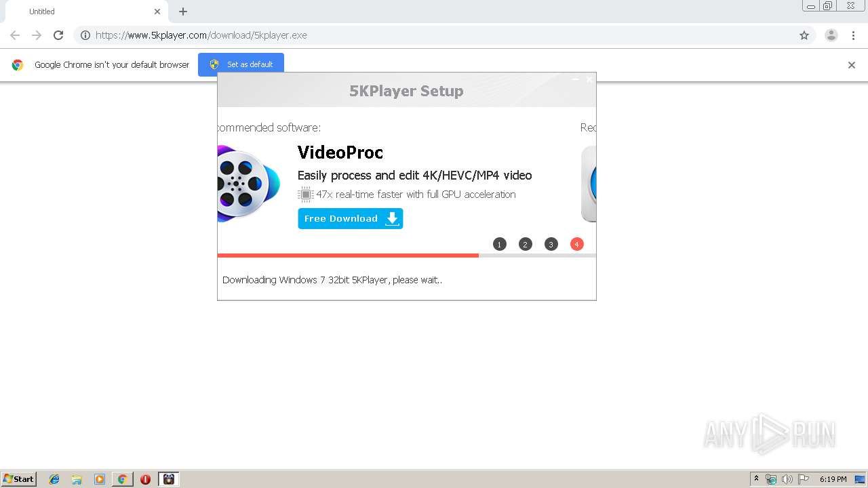Image resolution: width=868 pixels, height=488 pixels.
Task: Open Windows Media Player from taskbar
Action: pyautogui.click(x=100, y=479)
